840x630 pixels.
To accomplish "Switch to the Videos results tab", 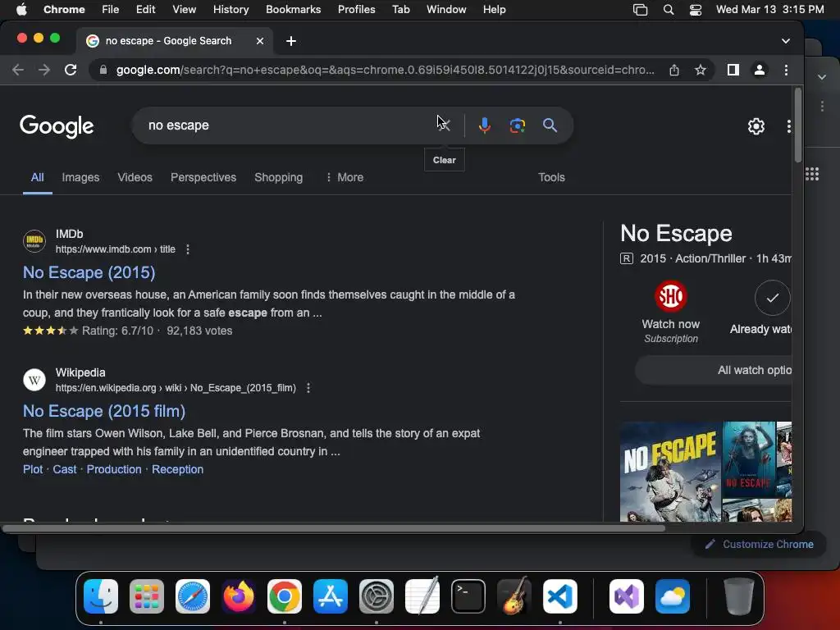I will (x=135, y=177).
